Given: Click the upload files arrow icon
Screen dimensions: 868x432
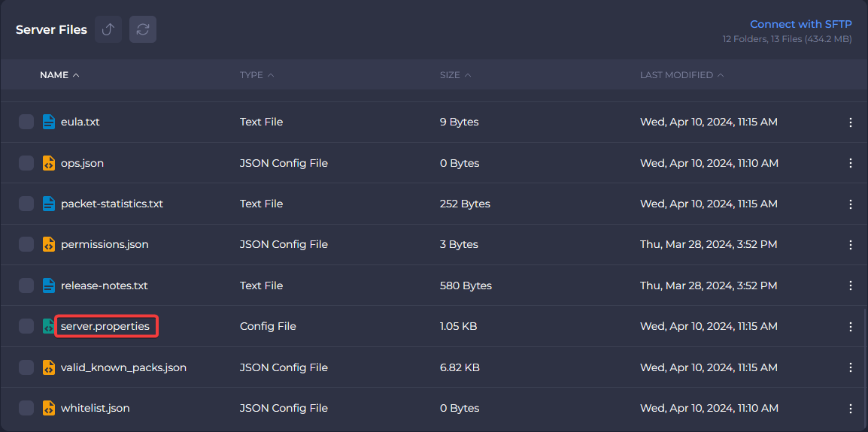Looking at the screenshot, I should (x=108, y=29).
